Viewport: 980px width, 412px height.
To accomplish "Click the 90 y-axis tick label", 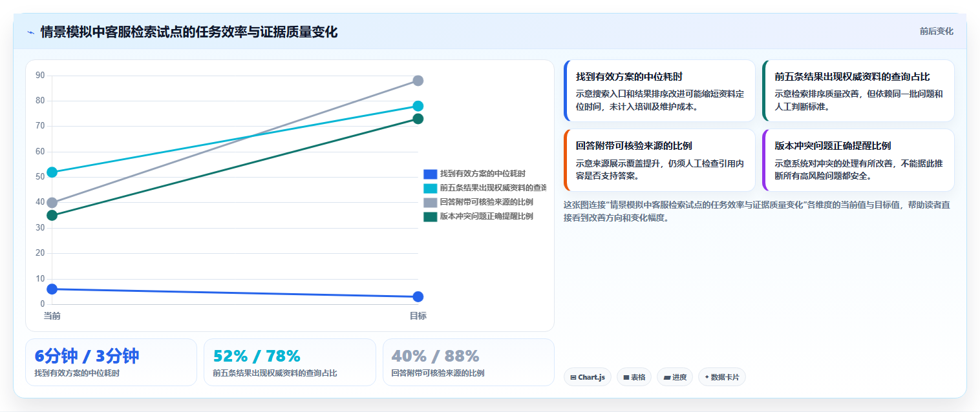I will [40, 76].
